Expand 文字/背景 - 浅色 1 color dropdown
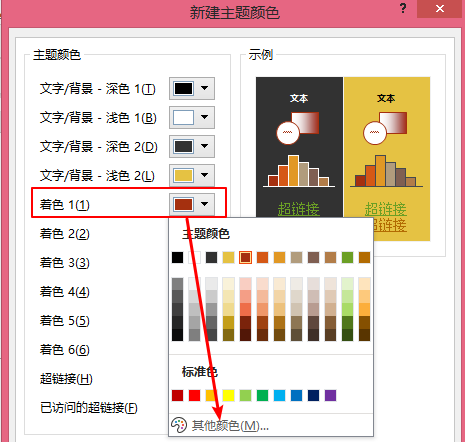 (x=192, y=117)
